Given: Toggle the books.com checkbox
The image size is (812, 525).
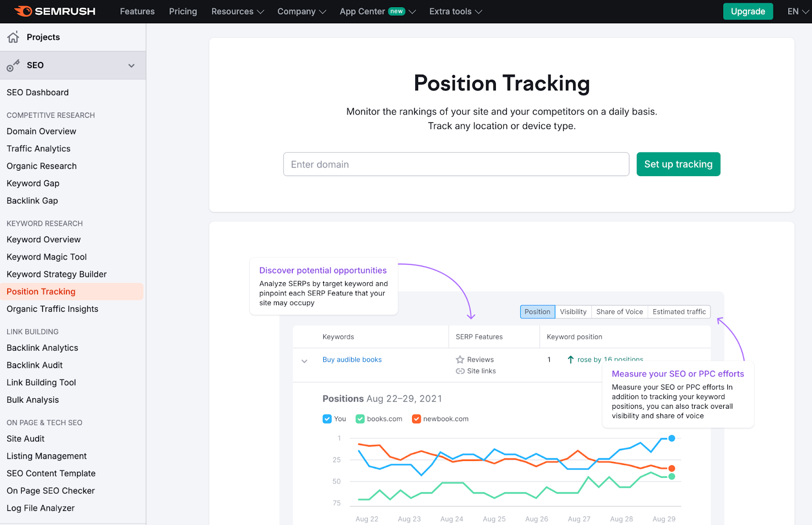Looking at the screenshot, I should point(360,419).
